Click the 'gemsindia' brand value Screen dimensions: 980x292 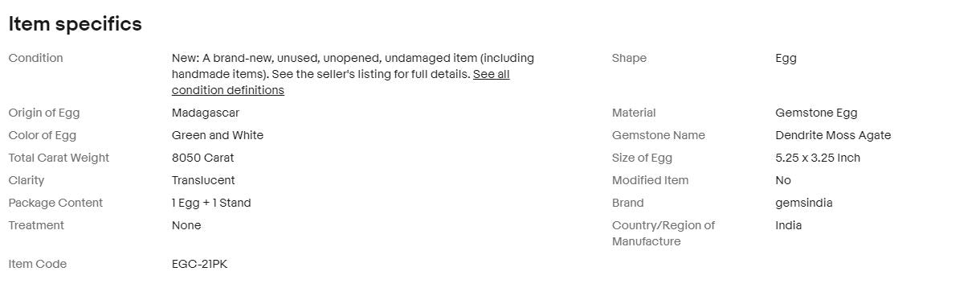(804, 203)
